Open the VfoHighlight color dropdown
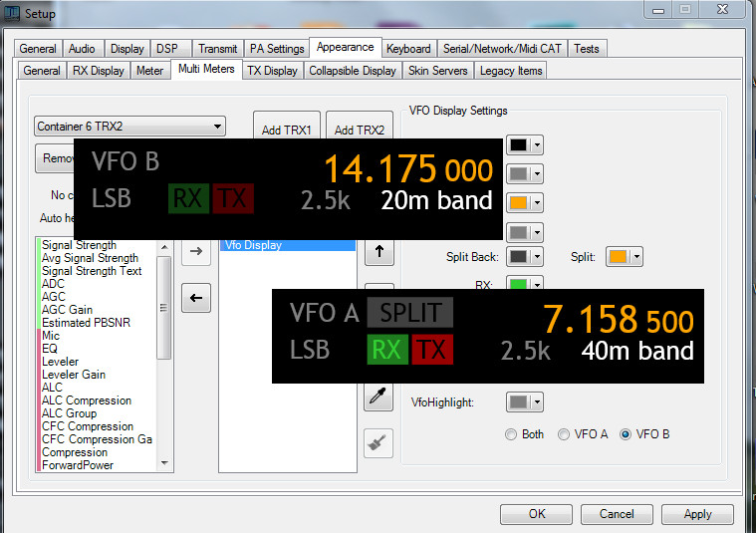Viewport: 756px width, 533px height. [x=537, y=401]
